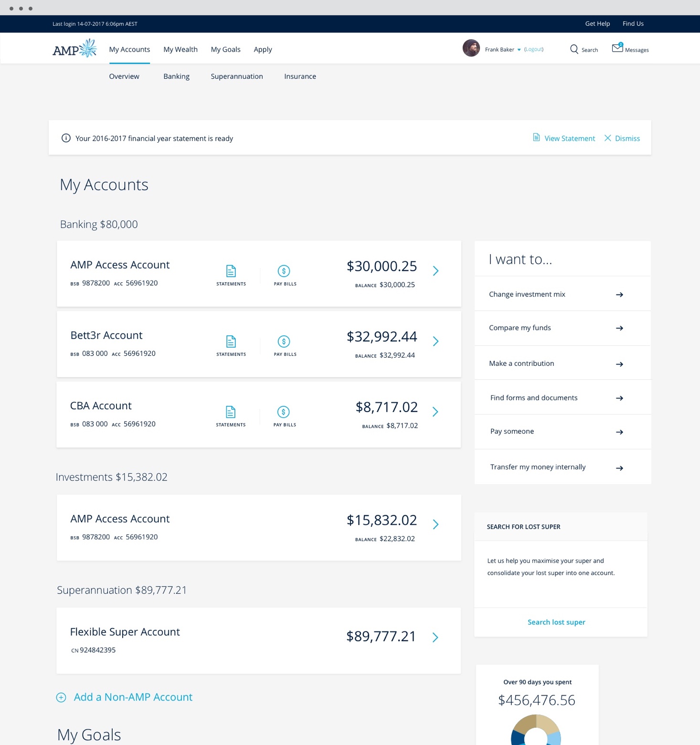
Task: Switch to the Banking sub-tab
Action: 176,76
